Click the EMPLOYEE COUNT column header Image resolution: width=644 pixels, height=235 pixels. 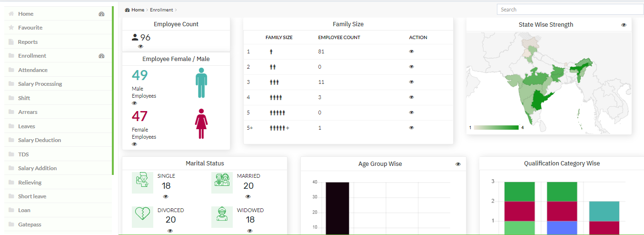click(339, 37)
